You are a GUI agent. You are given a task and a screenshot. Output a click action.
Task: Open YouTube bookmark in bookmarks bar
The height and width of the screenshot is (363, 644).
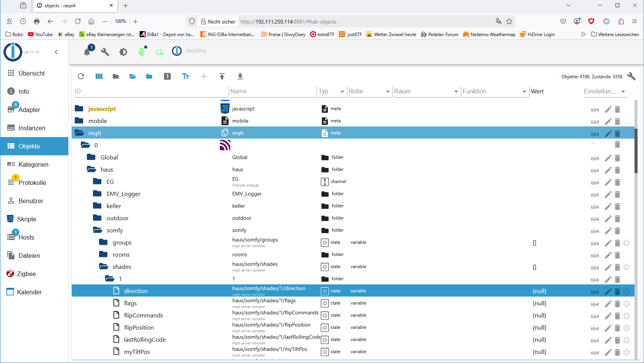40,34
